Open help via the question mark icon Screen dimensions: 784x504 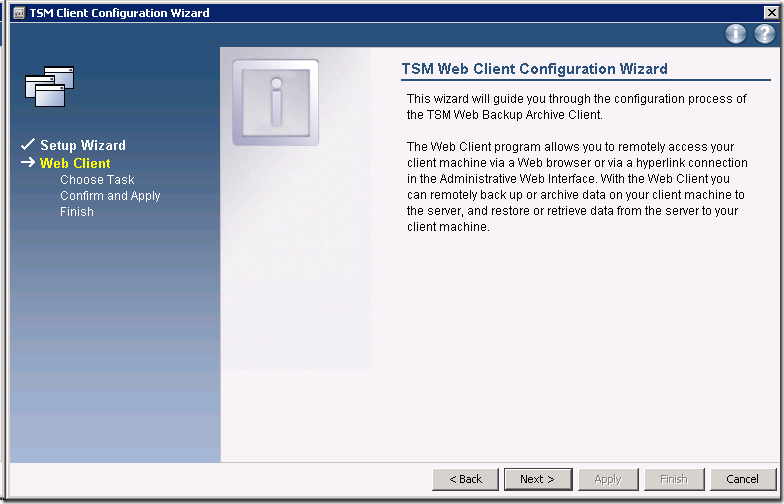coord(764,34)
